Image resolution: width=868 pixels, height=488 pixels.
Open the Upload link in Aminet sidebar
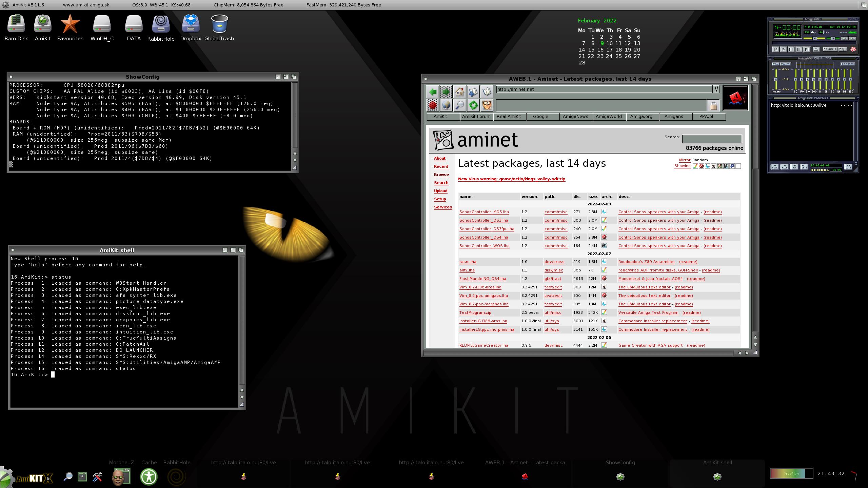pos(441,191)
